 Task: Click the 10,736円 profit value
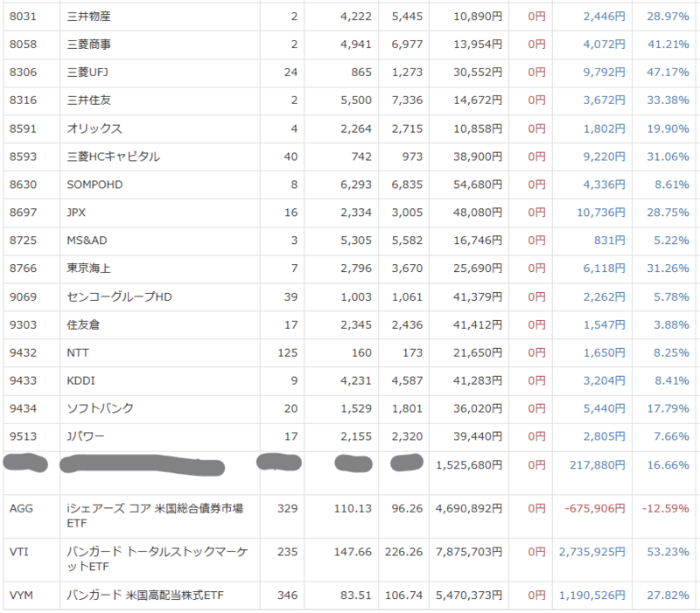[601, 212]
